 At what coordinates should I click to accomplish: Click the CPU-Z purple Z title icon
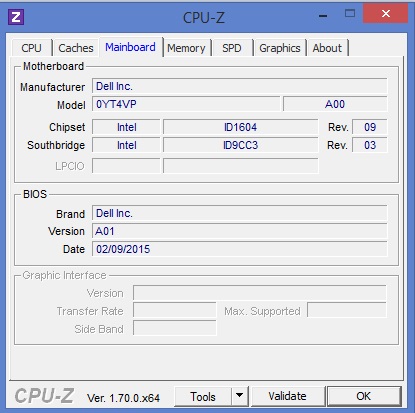(x=16, y=17)
